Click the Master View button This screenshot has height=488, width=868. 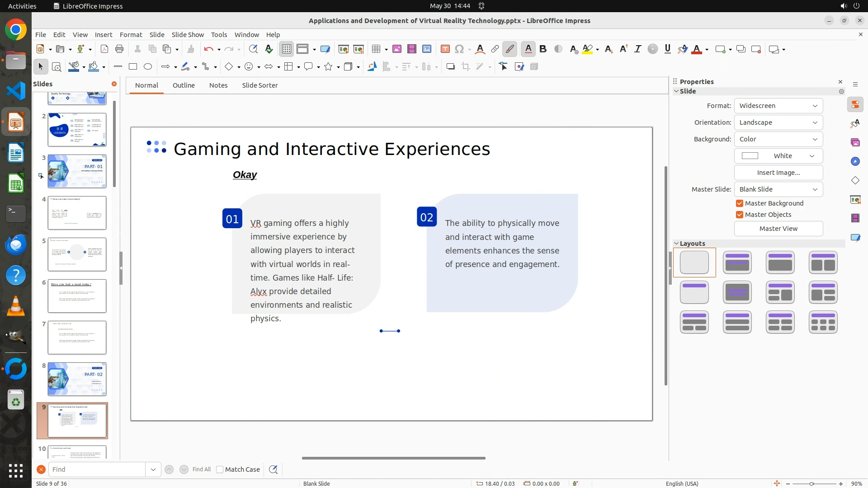pos(778,229)
